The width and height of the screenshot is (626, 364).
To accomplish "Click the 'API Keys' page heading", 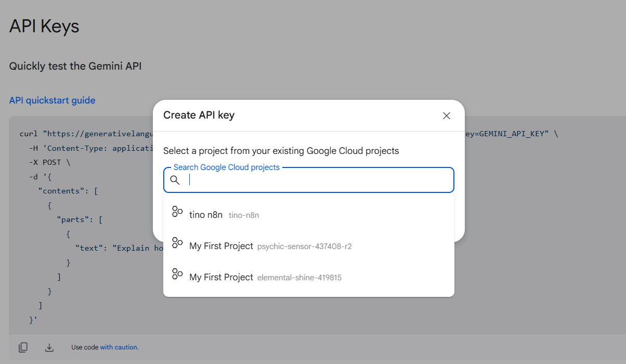I will click(44, 25).
